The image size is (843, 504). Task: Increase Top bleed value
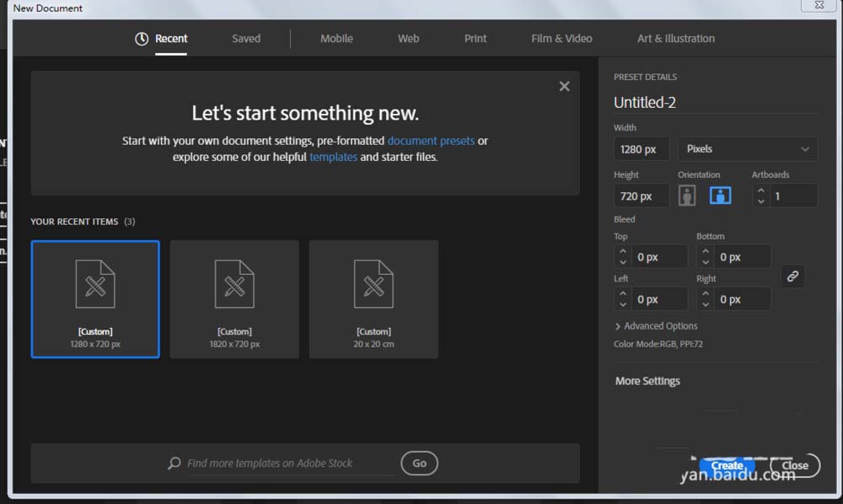coord(623,251)
